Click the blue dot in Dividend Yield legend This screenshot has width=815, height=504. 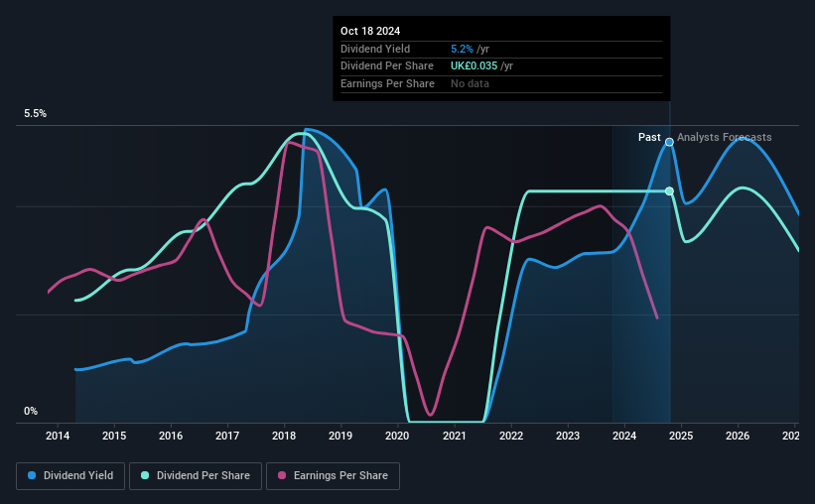(x=32, y=475)
